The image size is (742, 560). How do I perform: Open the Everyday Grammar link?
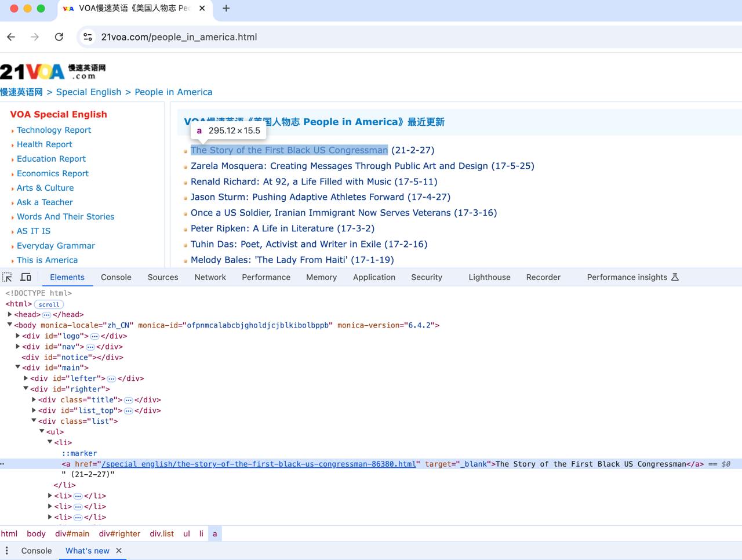tap(56, 246)
